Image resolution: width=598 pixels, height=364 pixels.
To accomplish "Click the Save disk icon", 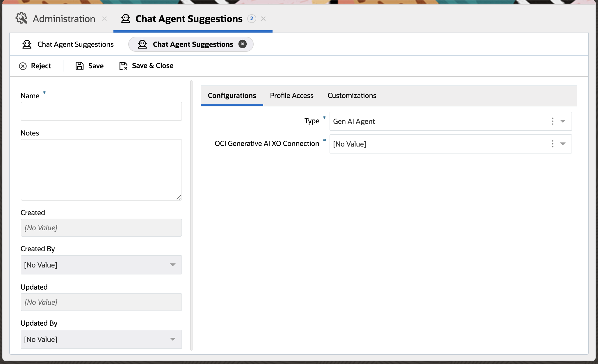I will tap(79, 66).
